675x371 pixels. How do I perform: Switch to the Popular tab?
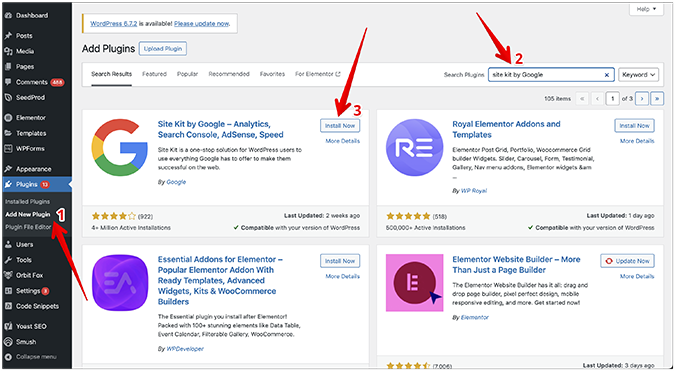point(188,74)
